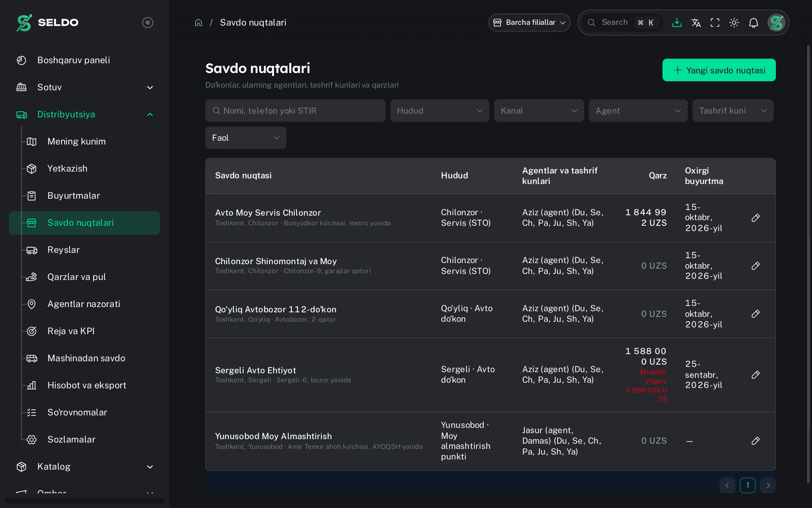Select page 1 in pagination
This screenshot has width=812, height=508.
coord(747,485)
